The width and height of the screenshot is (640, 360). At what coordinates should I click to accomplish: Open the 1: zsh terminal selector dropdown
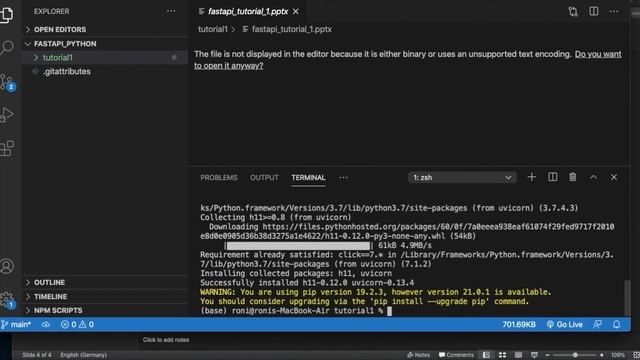tap(462, 178)
